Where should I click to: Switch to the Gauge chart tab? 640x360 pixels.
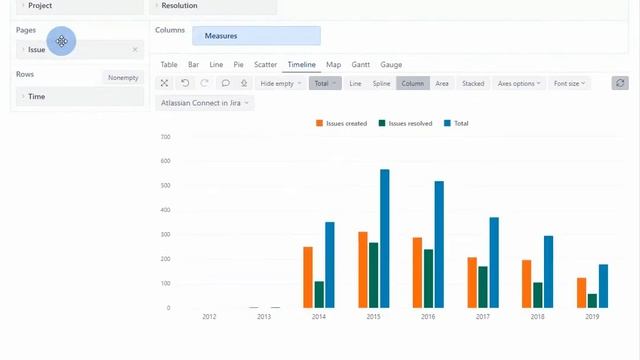coord(391,64)
